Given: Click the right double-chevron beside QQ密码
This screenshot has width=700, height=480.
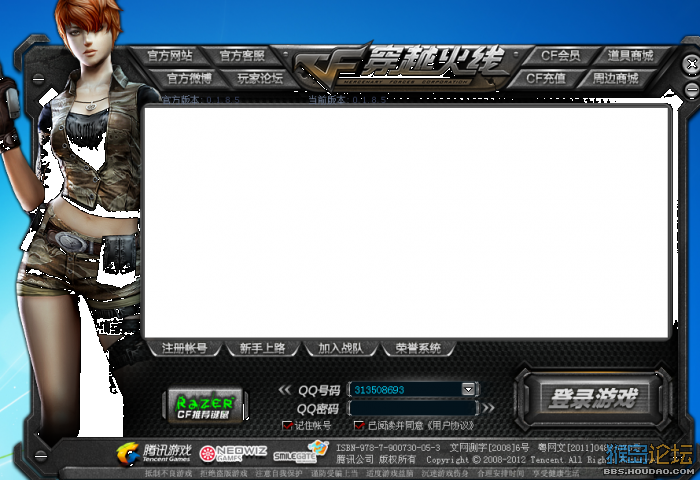Looking at the screenshot, I should 488,408.
